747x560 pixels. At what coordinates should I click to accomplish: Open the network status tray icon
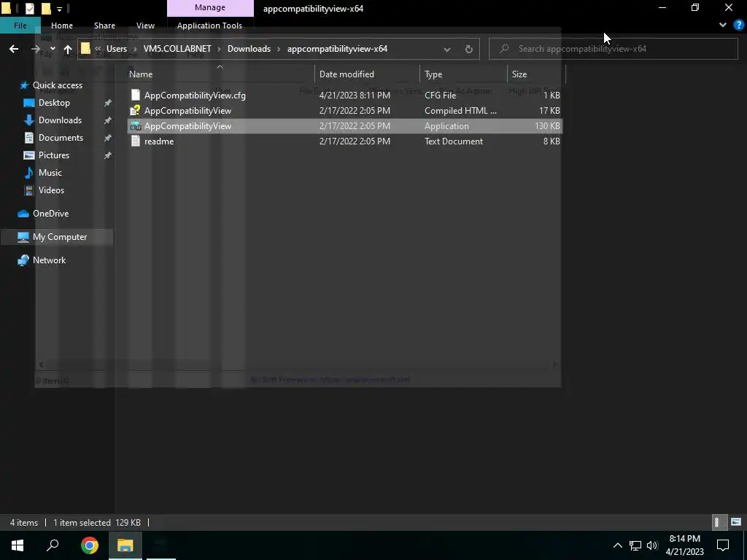pyautogui.click(x=635, y=545)
